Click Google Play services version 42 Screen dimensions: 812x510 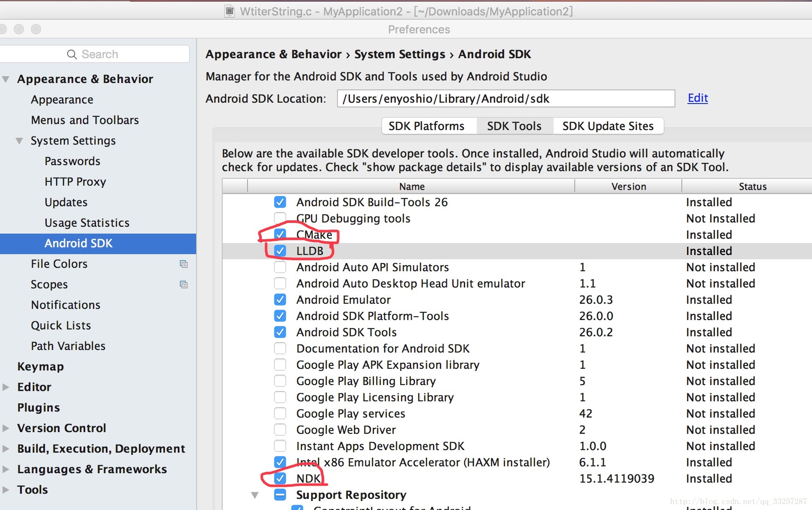[x=586, y=413]
